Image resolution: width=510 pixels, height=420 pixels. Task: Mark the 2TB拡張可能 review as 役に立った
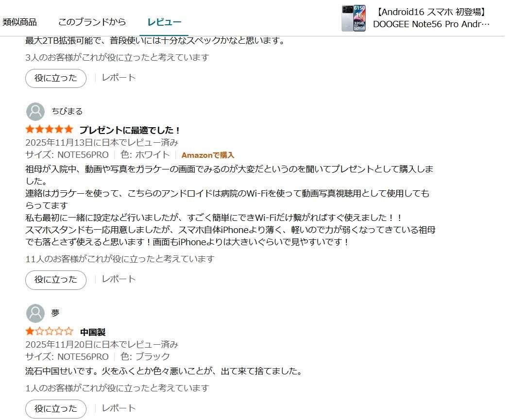tap(56, 78)
